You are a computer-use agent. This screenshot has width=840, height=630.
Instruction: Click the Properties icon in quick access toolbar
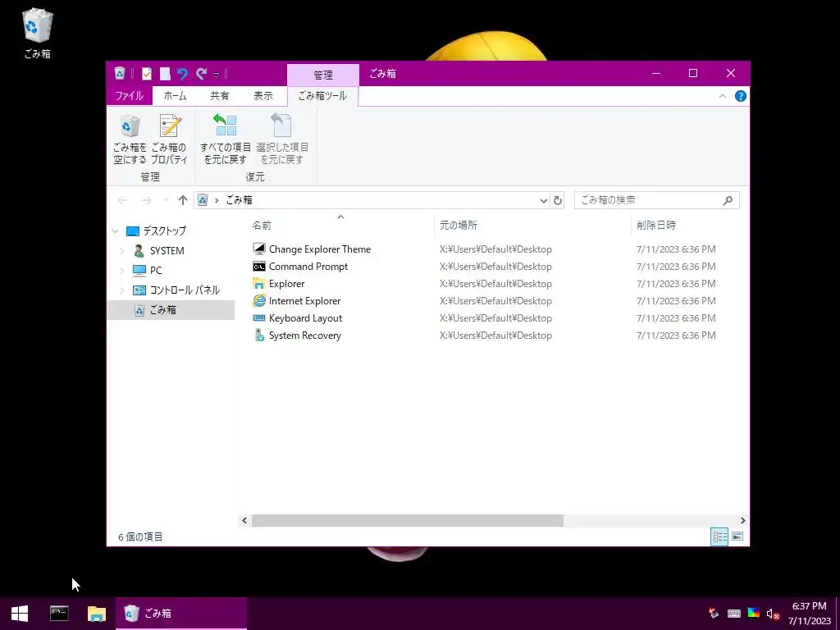click(147, 73)
